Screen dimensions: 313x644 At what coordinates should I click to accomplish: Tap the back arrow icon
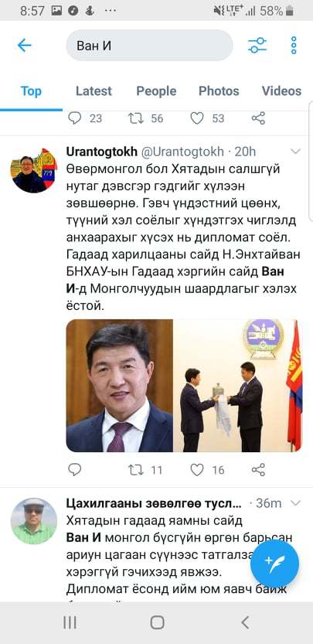(24, 45)
